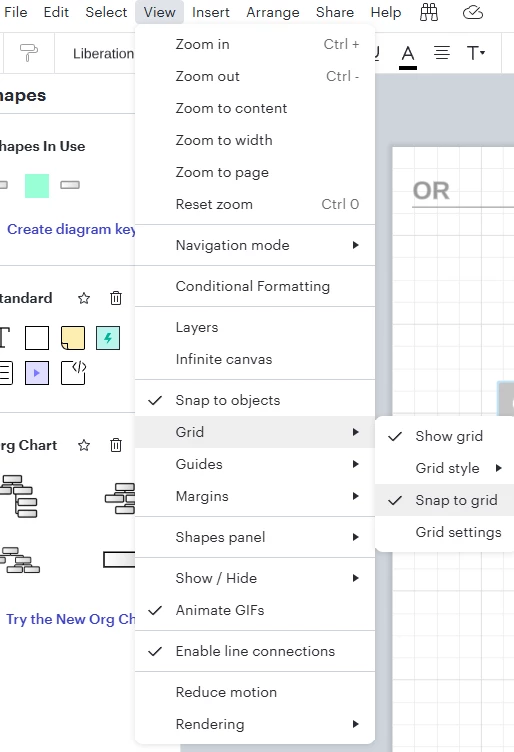Choose the lightning bolt hotspot shape
This screenshot has width=514, height=752.
(x=108, y=338)
